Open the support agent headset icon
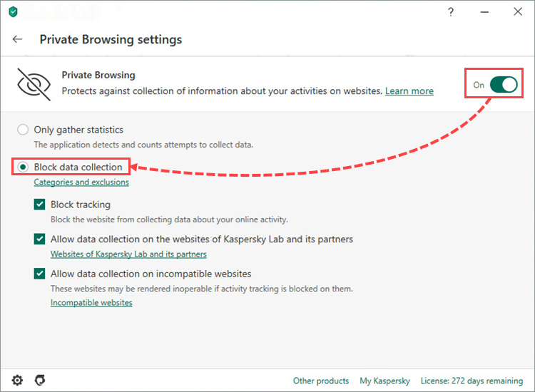Viewport: 535px width, 392px height. [40, 380]
